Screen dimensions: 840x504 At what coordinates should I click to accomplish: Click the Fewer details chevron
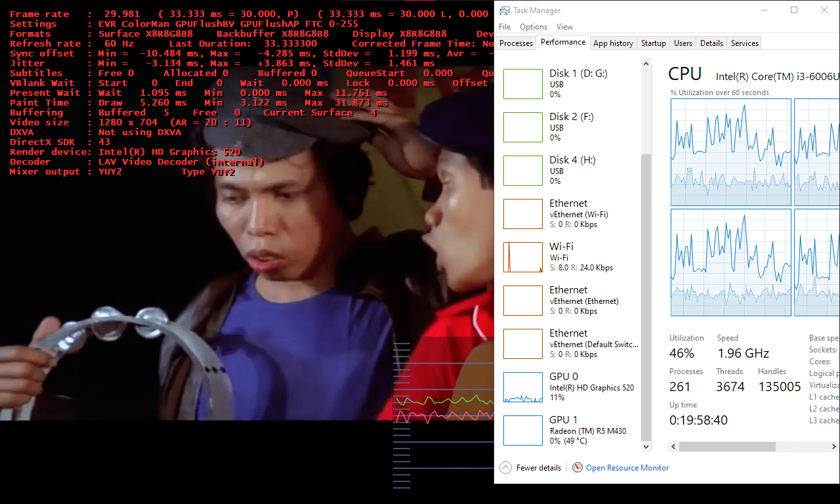pos(505,467)
